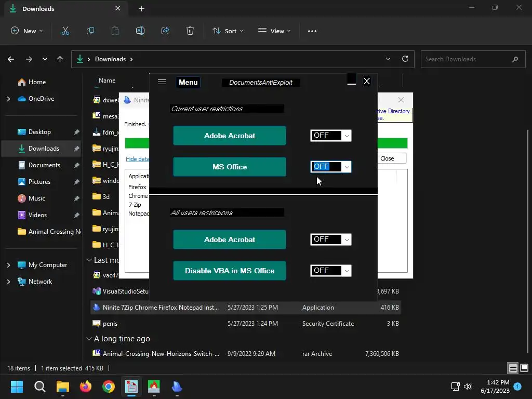Image resolution: width=532 pixels, height=399 pixels.
Task: Select the Ninite 7Zip Chrome Firefox installer file
Action: (246, 308)
